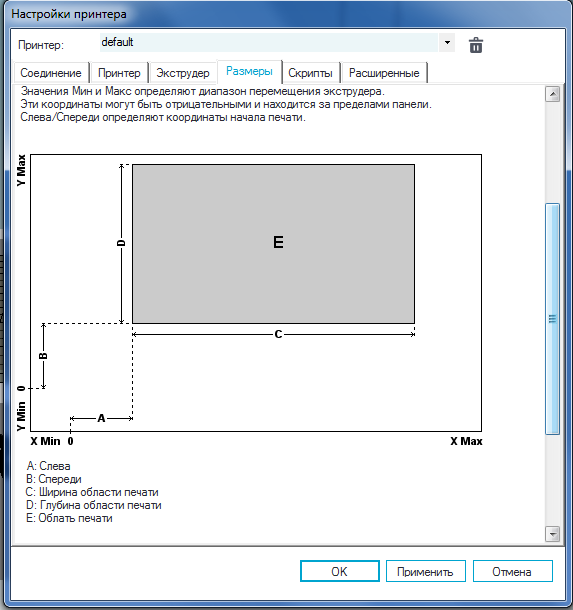The width and height of the screenshot is (573, 610).
Task: Open the printer dropdown arrow
Action: tap(447, 42)
